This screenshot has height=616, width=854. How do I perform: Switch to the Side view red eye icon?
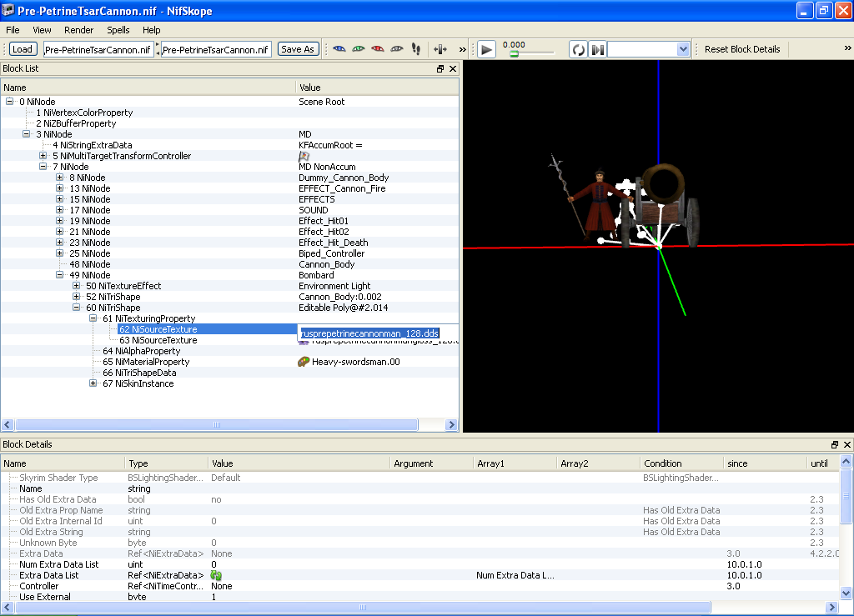tap(378, 49)
